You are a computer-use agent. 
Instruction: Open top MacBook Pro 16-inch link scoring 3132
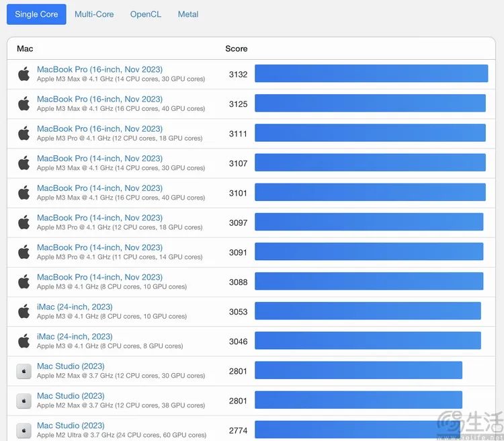(x=99, y=69)
